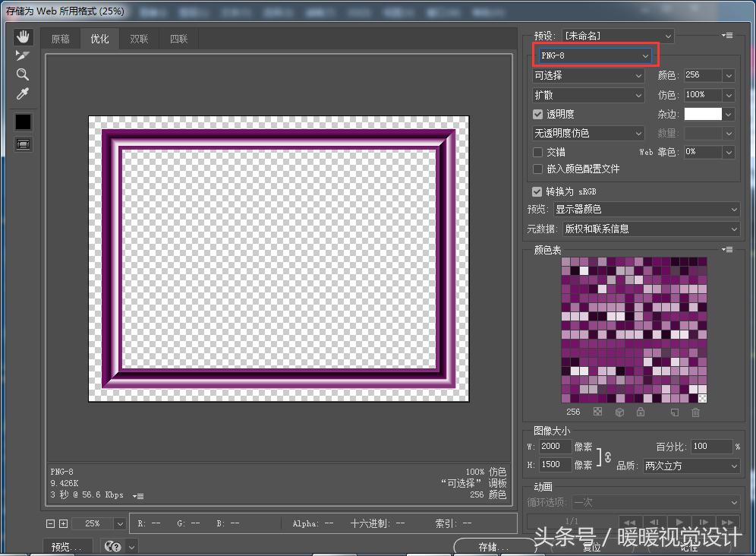Click the zoom out minus icon

click(51, 523)
